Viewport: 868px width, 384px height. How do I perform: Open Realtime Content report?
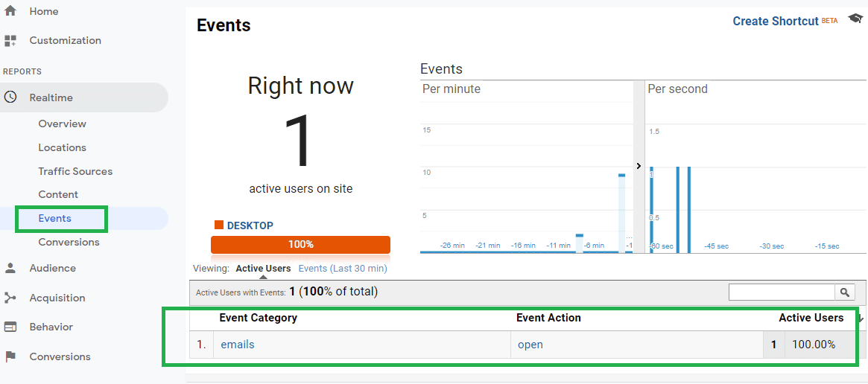[58, 194]
